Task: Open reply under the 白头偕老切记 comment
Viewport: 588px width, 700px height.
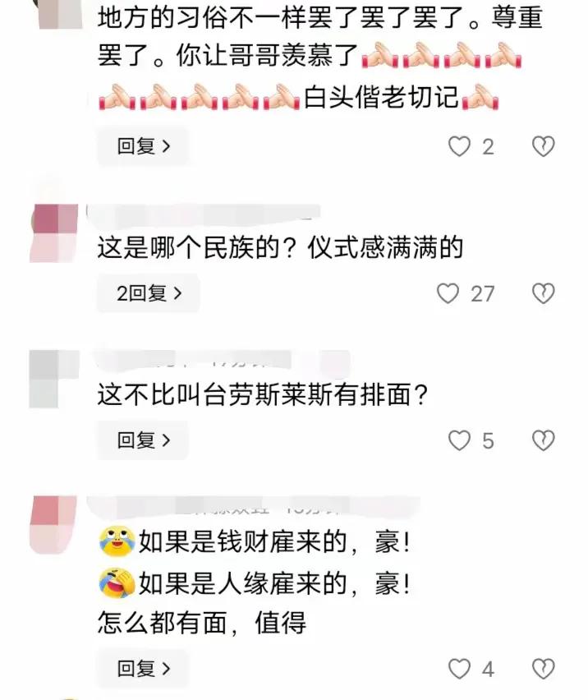Action: (x=143, y=146)
